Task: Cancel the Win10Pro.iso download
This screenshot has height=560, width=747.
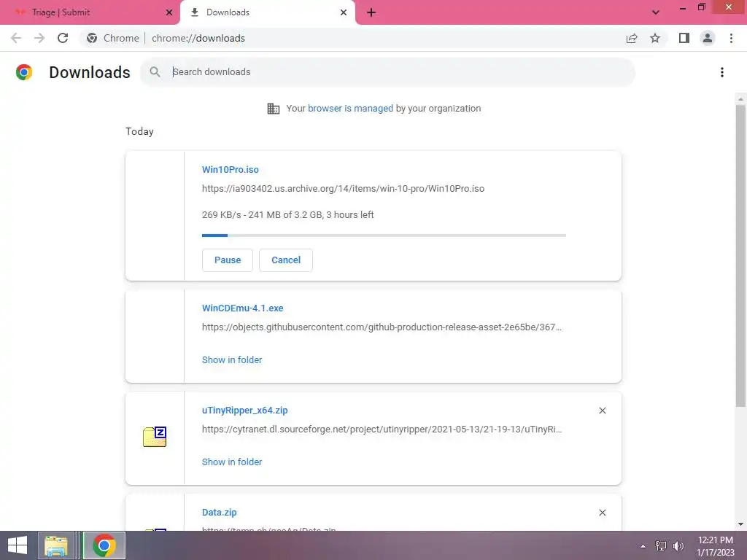Action: click(x=286, y=260)
